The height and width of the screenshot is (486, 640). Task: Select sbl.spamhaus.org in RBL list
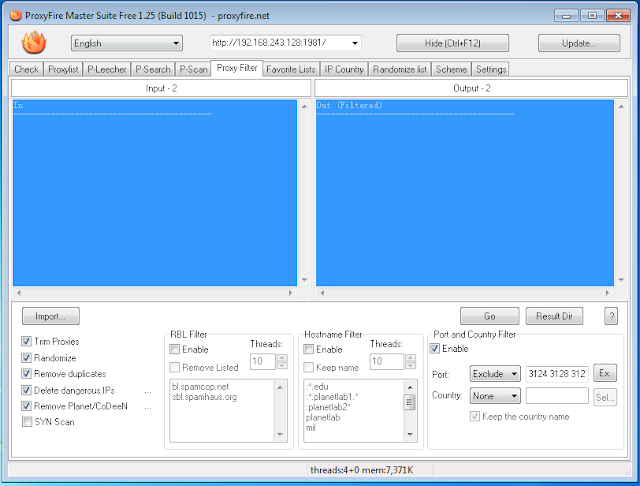(204, 397)
